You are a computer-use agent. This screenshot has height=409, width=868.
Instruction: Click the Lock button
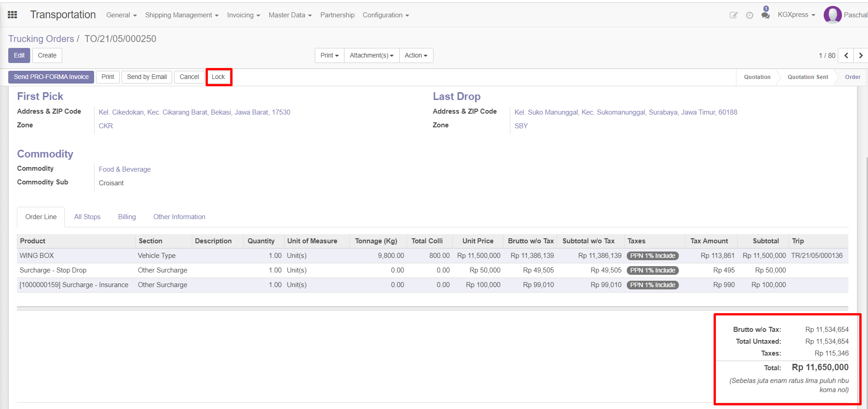click(x=218, y=77)
